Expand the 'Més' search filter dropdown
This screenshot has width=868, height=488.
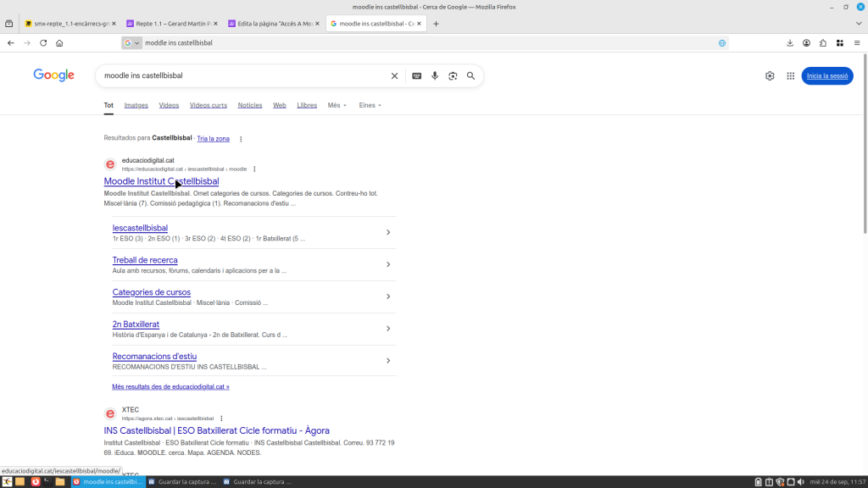click(337, 106)
